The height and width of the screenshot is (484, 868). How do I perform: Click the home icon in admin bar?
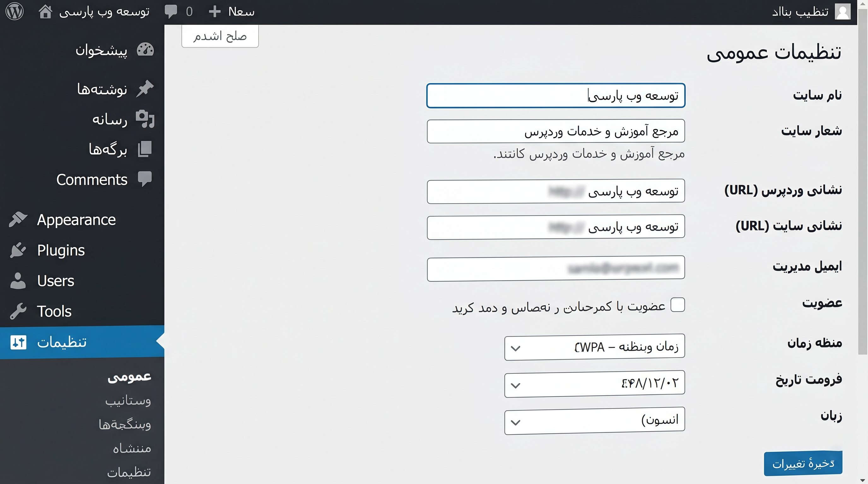(x=45, y=11)
